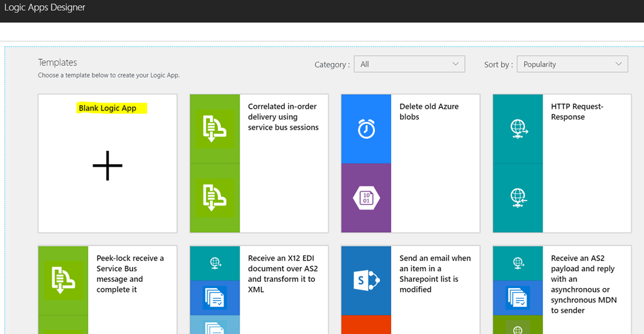Click the Service Bus icon on the Peek-lock template
644x334 pixels.
[x=63, y=281]
